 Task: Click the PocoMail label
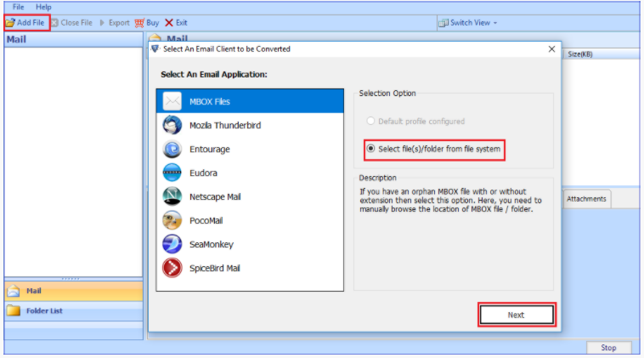pyautogui.click(x=206, y=221)
